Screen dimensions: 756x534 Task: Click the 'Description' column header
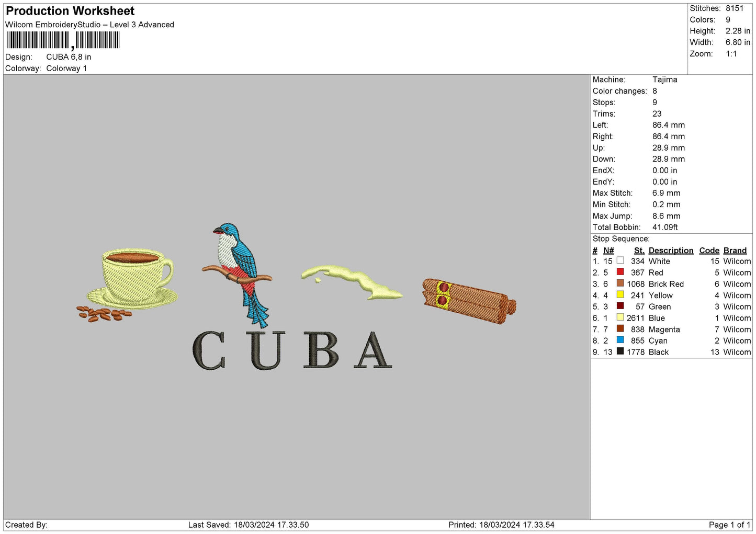(x=671, y=251)
